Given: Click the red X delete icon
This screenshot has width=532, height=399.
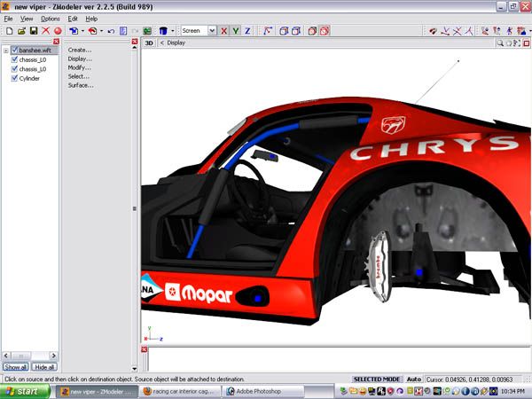Looking at the screenshot, I should [46, 30].
